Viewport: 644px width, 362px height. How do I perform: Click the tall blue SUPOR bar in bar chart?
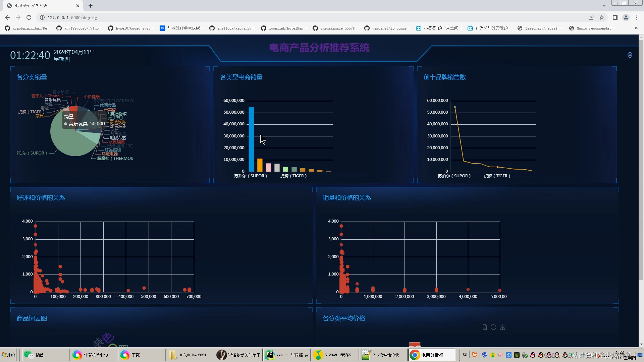click(x=251, y=139)
